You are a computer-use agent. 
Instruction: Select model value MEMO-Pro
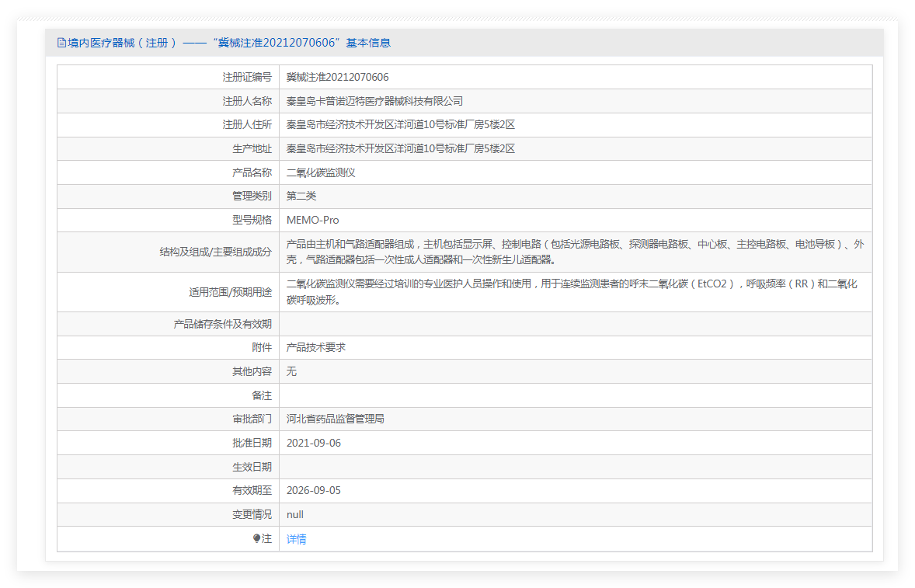pos(313,220)
